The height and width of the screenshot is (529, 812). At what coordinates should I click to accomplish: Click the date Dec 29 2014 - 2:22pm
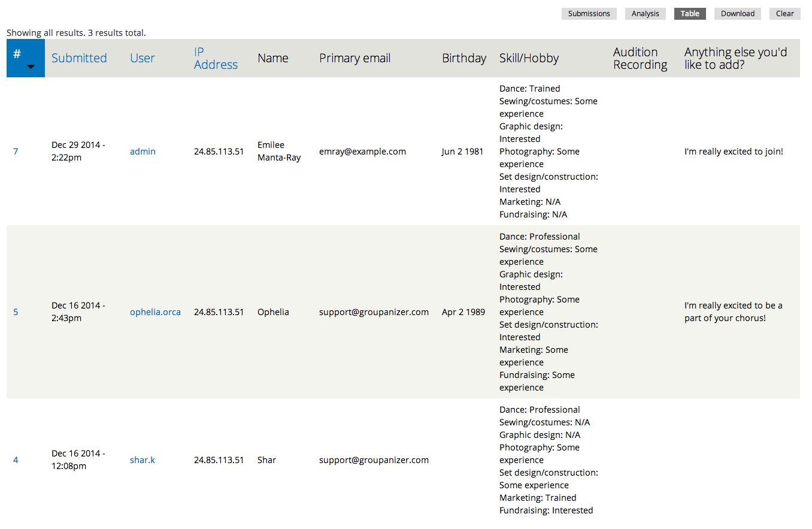pos(78,152)
